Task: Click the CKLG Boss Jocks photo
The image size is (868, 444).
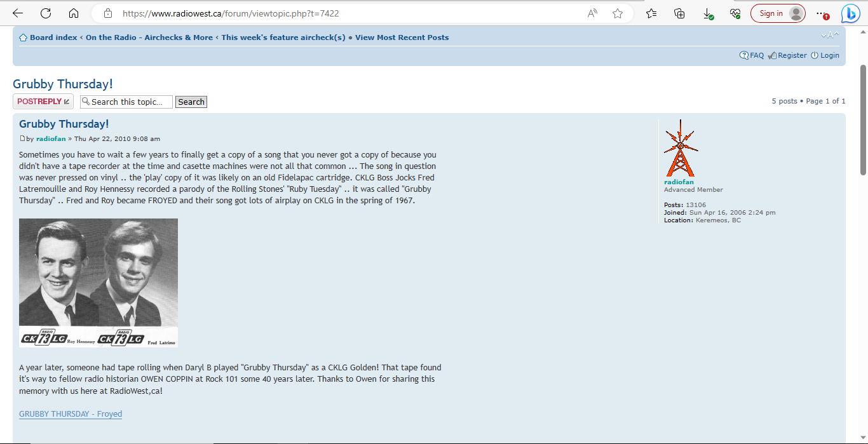Action: pyautogui.click(x=98, y=283)
